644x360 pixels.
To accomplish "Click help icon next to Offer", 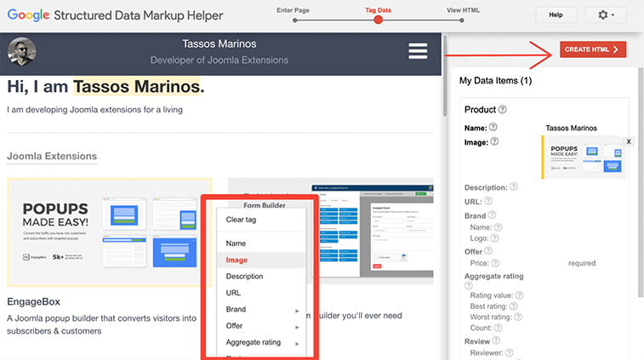I will [x=488, y=251].
